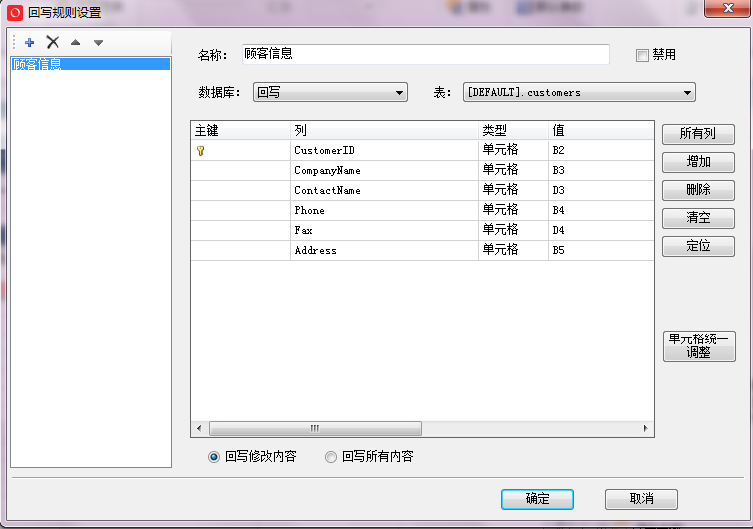Click the 主键 column header

click(x=241, y=131)
